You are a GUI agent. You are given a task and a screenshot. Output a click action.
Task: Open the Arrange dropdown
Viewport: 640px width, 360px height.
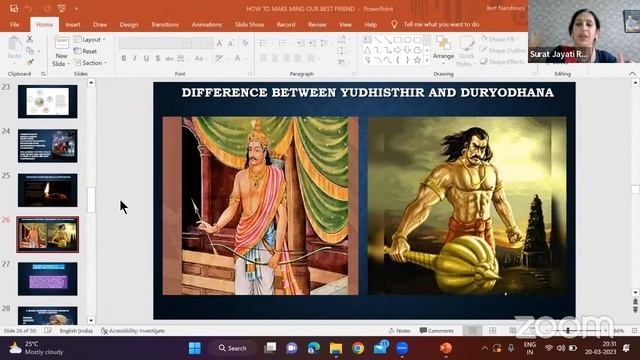[443, 50]
